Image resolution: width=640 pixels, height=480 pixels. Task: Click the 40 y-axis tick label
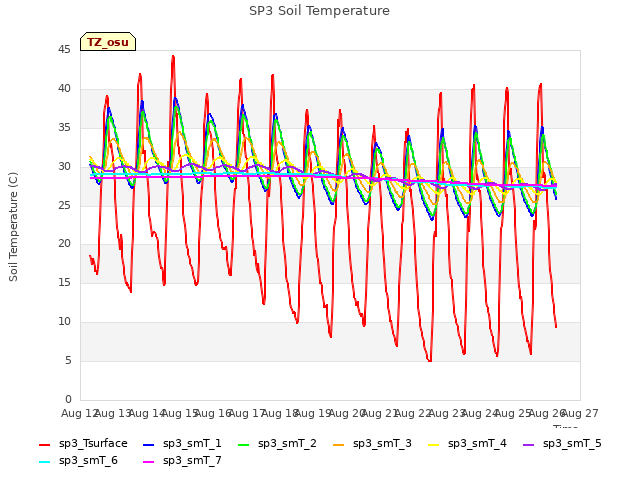[64, 89]
